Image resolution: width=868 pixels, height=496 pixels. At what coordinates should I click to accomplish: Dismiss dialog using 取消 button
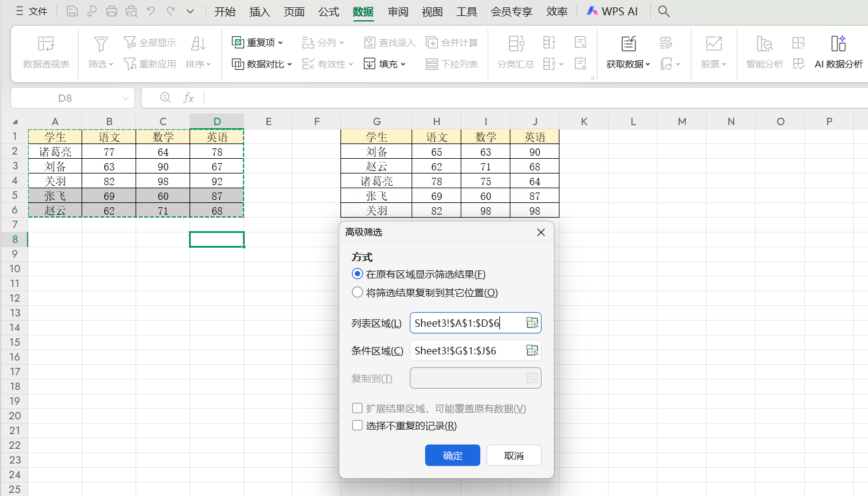click(x=513, y=455)
